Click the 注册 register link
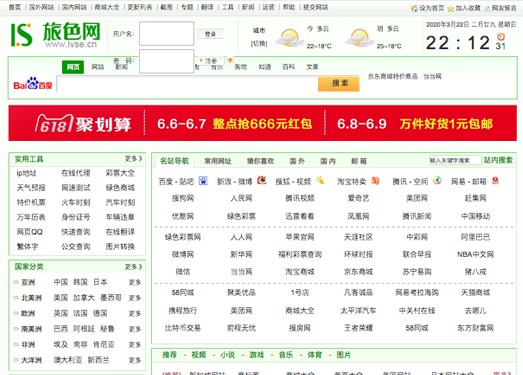The image size is (523, 375). tap(211, 61)
